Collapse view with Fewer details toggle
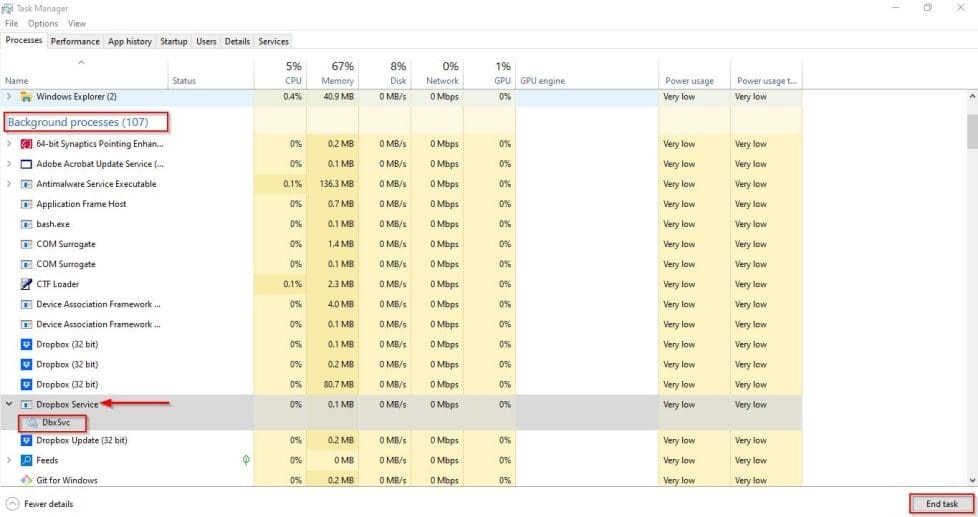 (40, 504)
